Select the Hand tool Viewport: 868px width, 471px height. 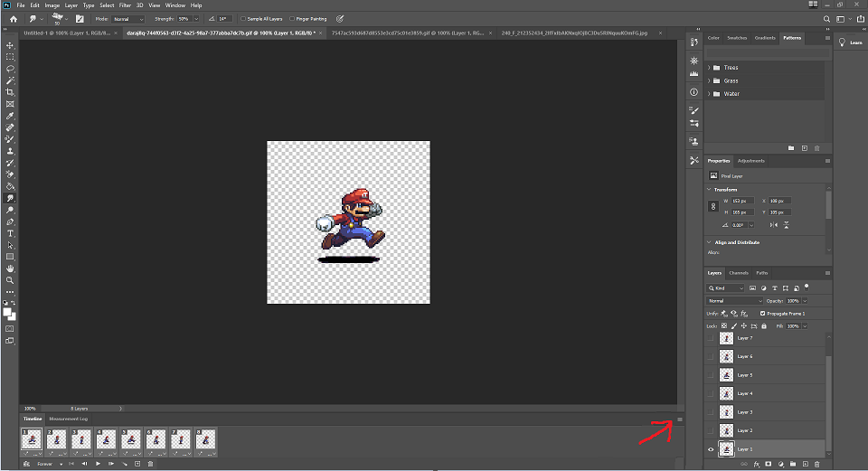pyautogui.click(x=10, y=268)
